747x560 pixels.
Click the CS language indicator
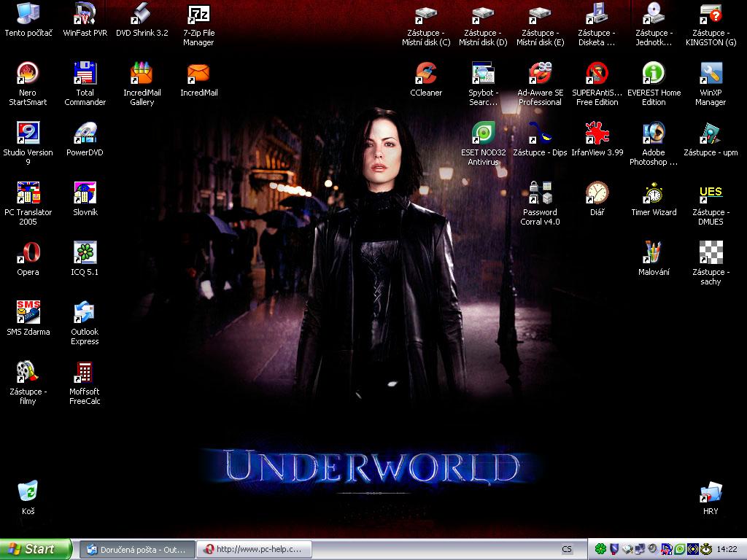coord(567,549)
